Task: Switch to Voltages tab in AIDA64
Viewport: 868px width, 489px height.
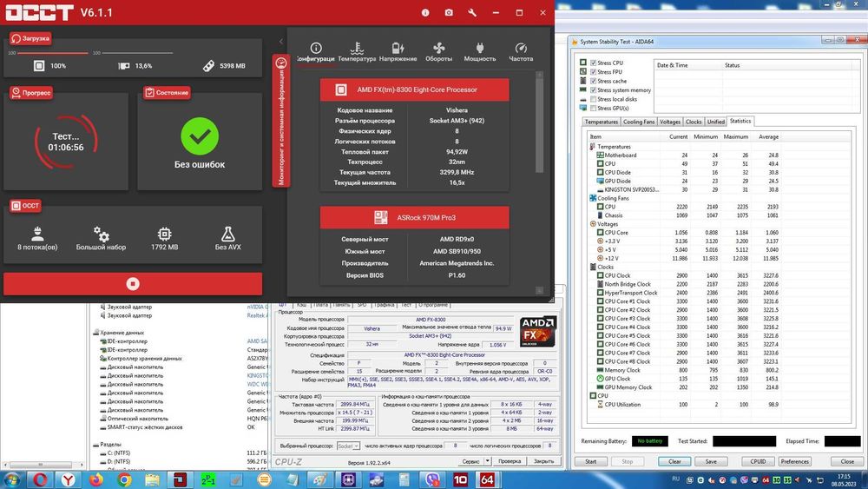Action: point(670,122)
